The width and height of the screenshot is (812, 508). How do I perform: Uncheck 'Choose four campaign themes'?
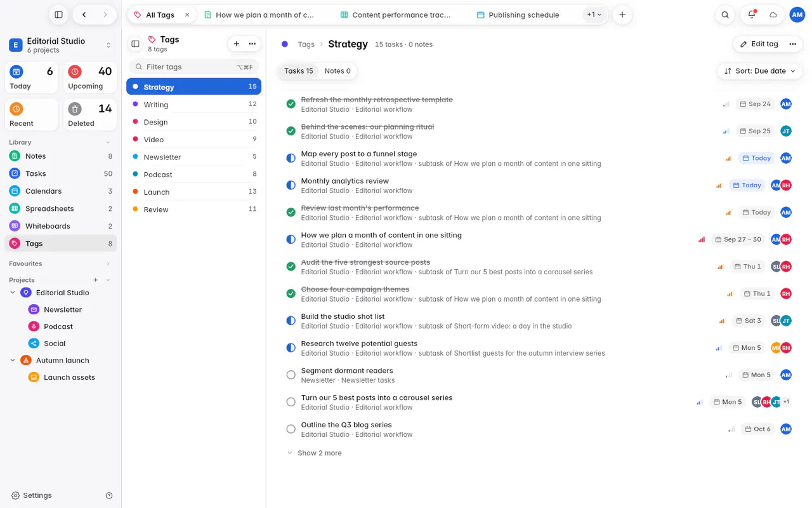click(291, 293)
